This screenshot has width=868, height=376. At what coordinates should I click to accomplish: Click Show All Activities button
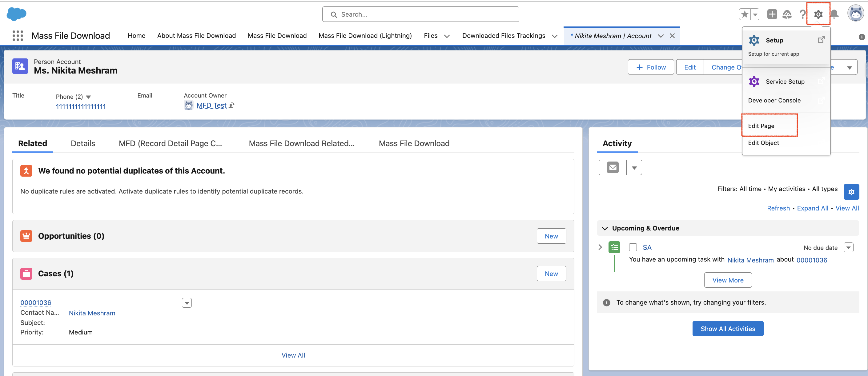[728, 329]
